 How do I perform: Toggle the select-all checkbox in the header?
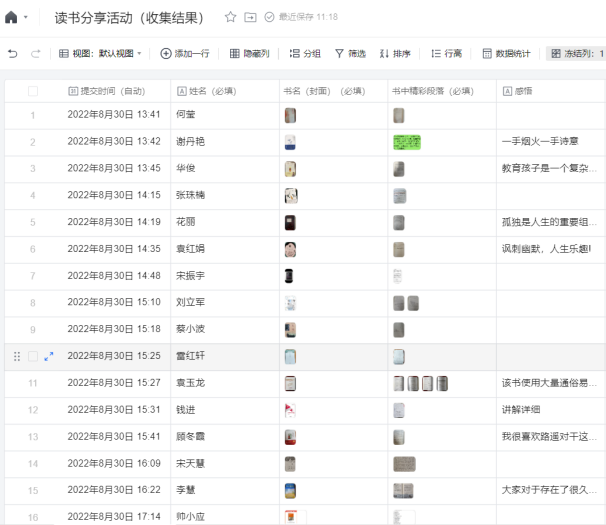(33, 91)
